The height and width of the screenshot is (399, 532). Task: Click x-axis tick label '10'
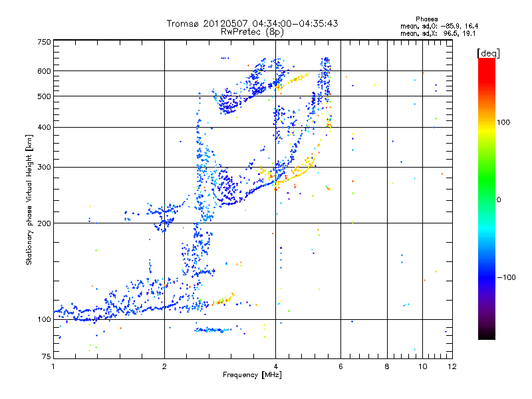pyautogui.click(x=423, y=366)
